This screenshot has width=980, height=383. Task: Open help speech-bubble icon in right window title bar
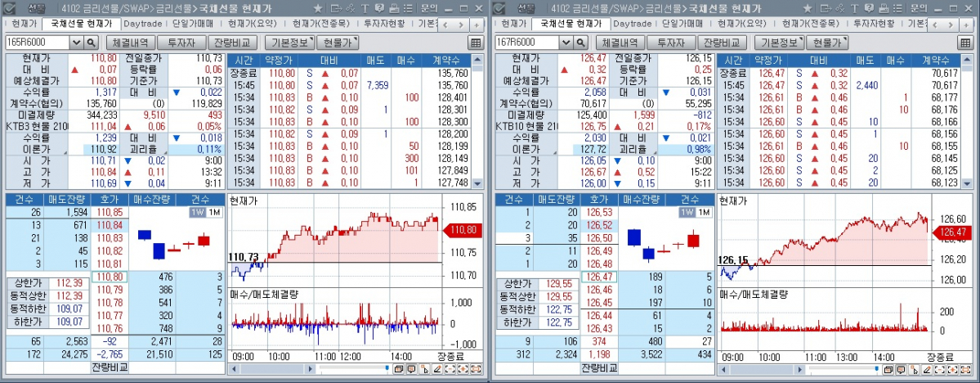point(869,9)
